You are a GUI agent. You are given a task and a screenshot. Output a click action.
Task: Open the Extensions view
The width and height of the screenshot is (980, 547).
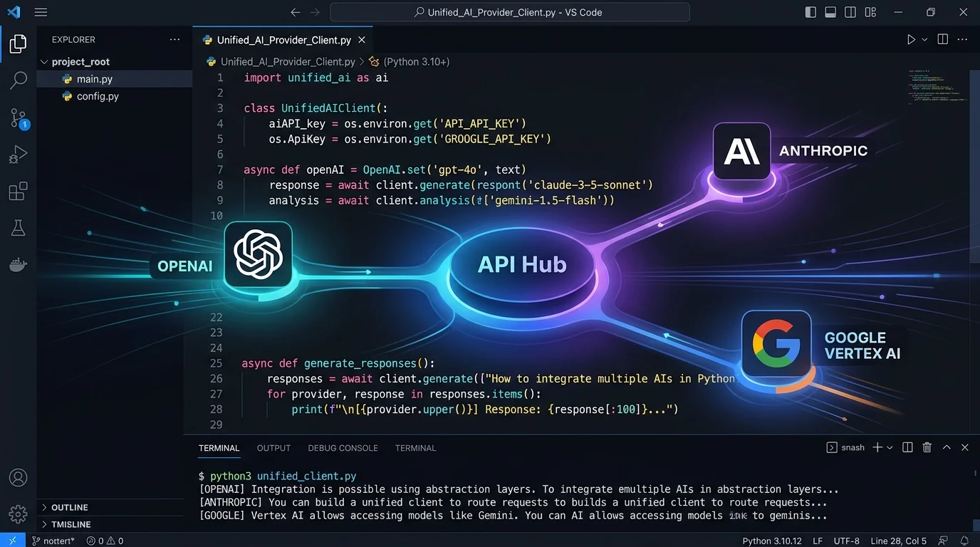[x=18, y=191]
